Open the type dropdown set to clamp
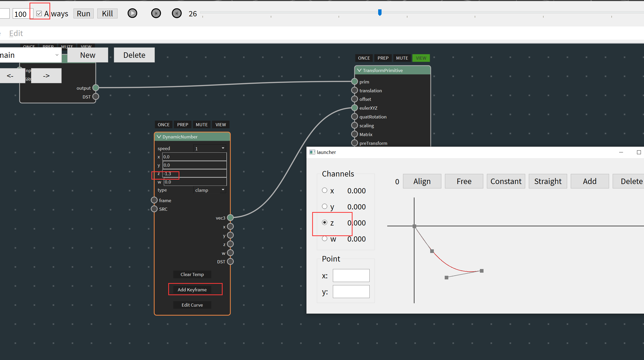The width and height of the screenshot is (644, 360). 210,190
